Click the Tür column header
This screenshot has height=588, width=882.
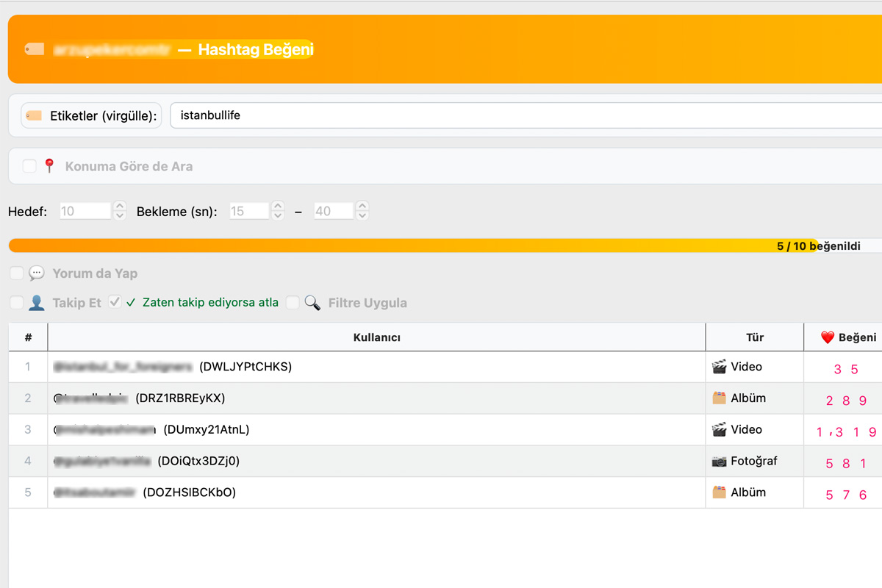pos(754,337)
